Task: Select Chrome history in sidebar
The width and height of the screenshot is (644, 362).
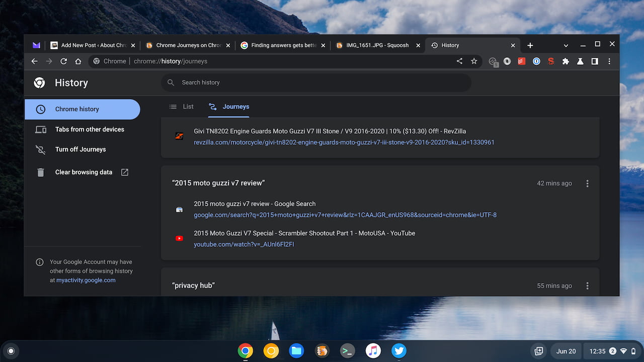Action: [x=83, y=109]
